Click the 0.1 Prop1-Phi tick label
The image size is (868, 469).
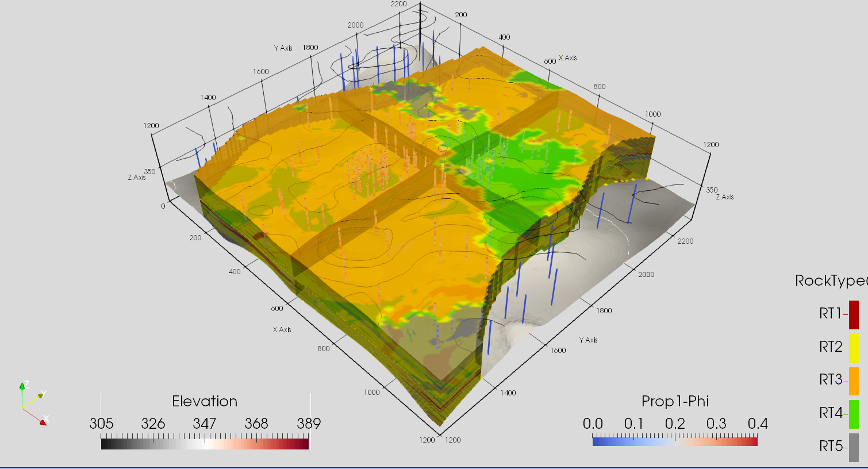633,424
